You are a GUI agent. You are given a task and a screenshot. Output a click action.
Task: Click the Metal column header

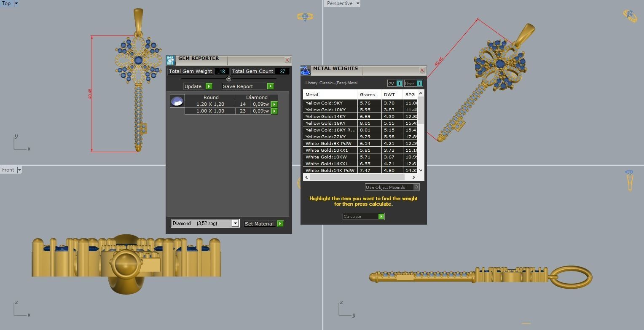[330, 94]
